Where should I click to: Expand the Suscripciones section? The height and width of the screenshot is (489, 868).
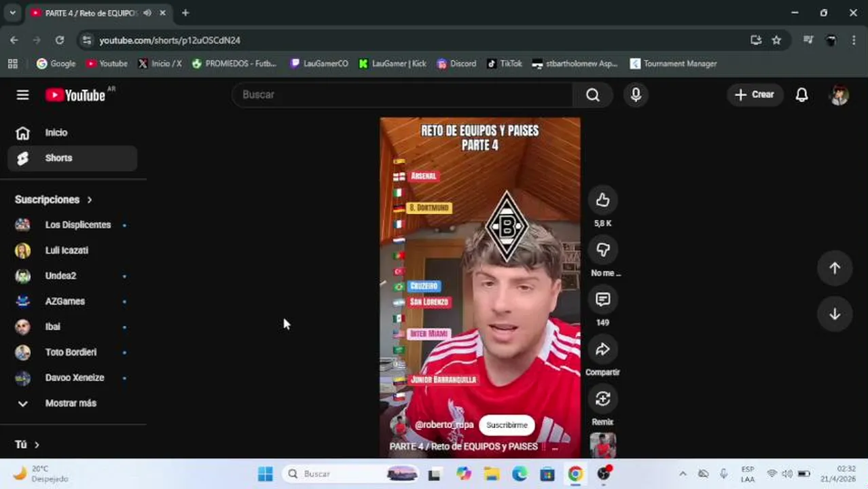click(x=54, y=199)
